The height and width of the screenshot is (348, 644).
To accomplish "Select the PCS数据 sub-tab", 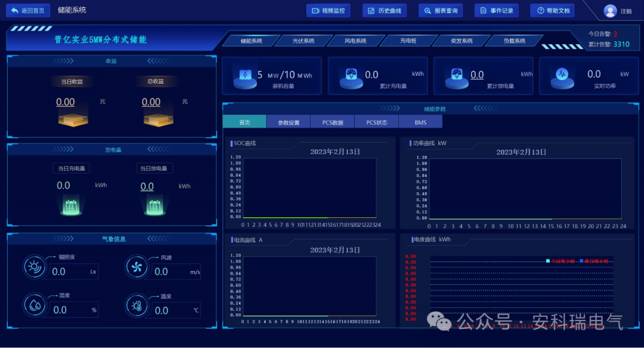I will pos(333,122).
